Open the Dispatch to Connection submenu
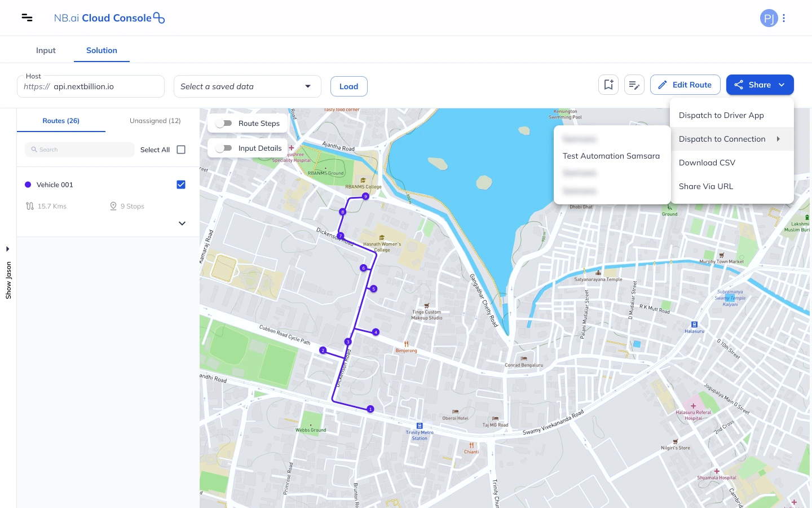The width and height of the screenshot is (812, 508). point(732,139)
